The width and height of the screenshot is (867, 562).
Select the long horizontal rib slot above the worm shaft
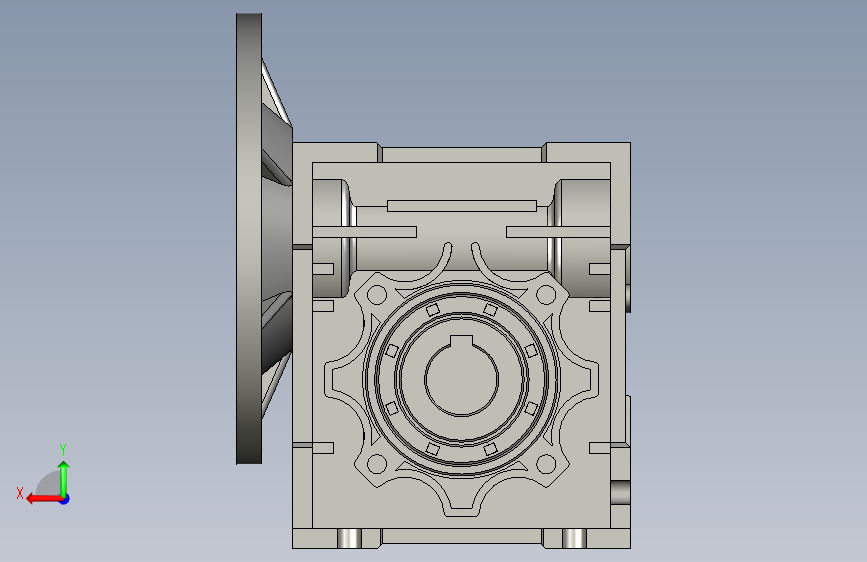pos(462,206)
